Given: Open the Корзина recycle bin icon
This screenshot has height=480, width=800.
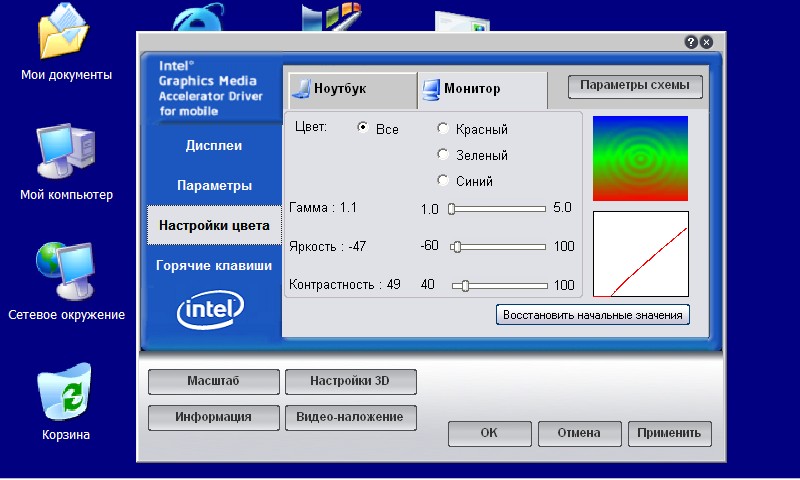Looking at the screenshot, I should tap(65, 392).
